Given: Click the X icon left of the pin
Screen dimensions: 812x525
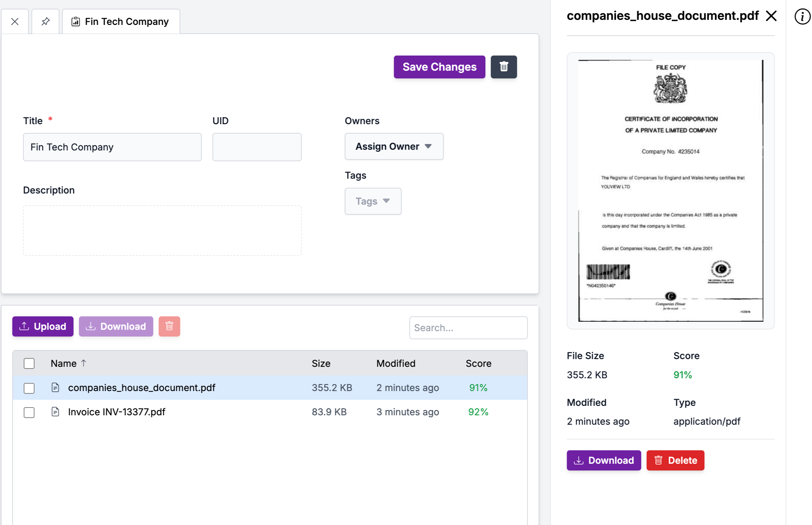Looking at the screenshot, I should click(x=15, y=21).
